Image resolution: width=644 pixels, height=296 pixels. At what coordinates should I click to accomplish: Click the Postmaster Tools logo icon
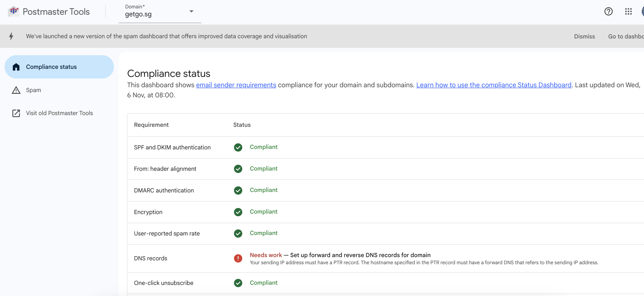point(14,12)
